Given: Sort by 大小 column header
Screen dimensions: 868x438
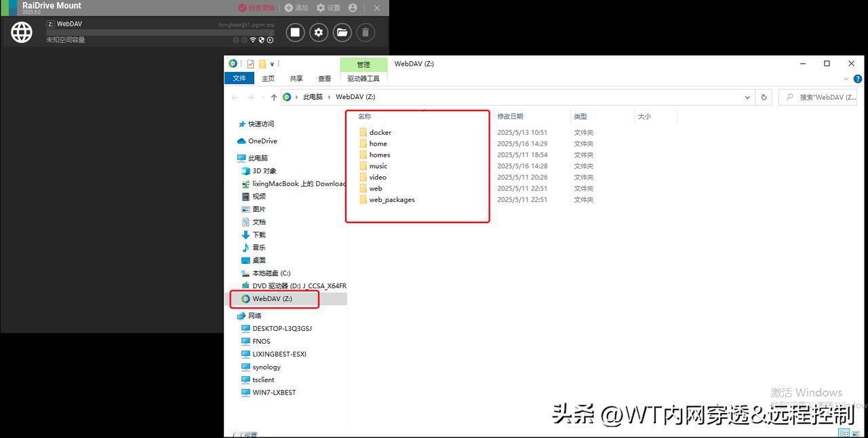Looking at the screenshot, I should point(644,117).
